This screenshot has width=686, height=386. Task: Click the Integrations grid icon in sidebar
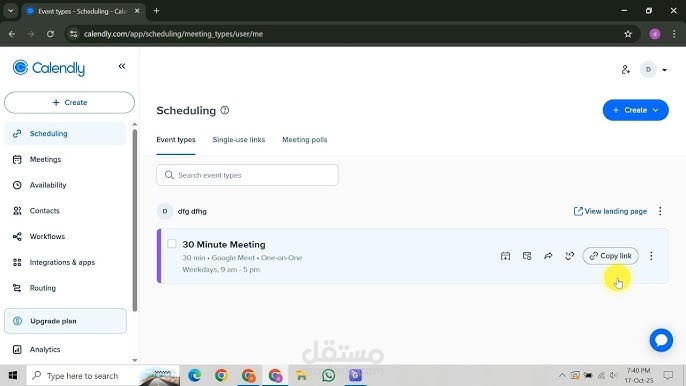[17, 263]
